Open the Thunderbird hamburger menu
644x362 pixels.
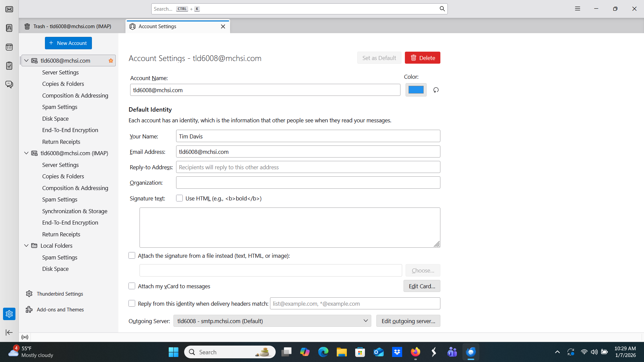point(577,9)
